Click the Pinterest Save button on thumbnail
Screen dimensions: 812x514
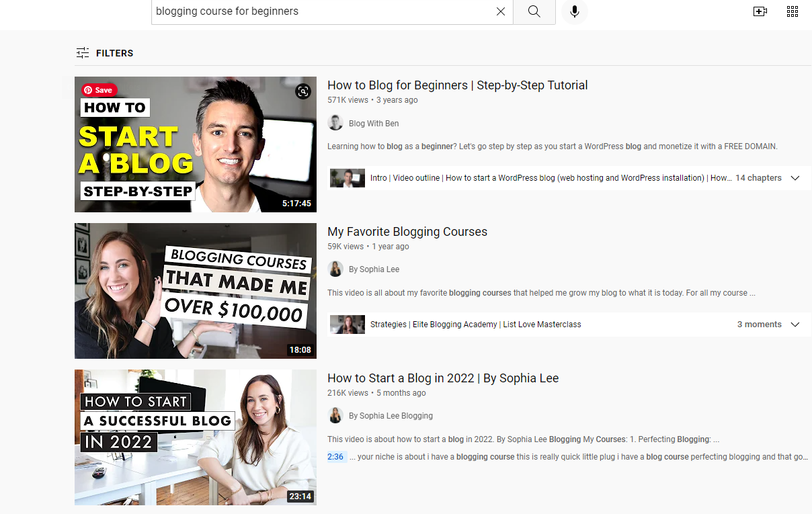coord(99,90)
